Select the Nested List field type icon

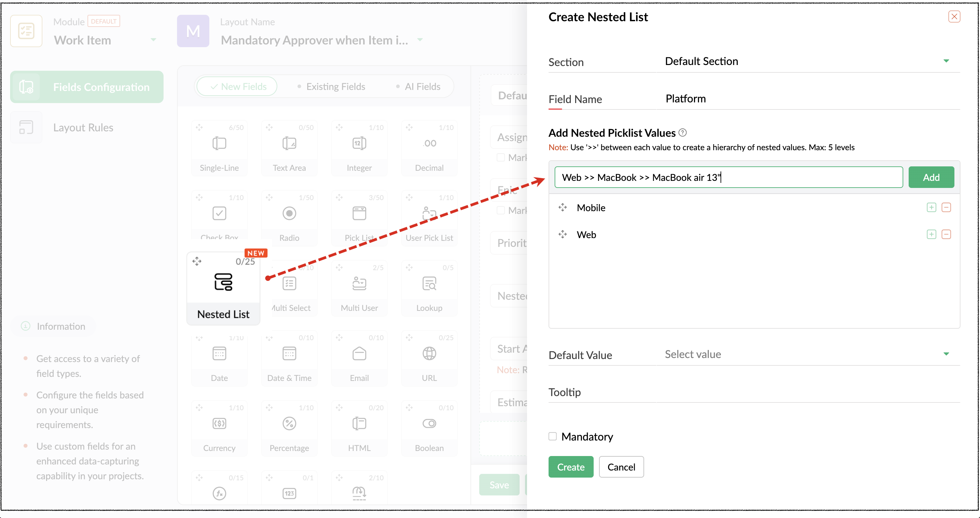pyautogui.click(x=223, y=282)
